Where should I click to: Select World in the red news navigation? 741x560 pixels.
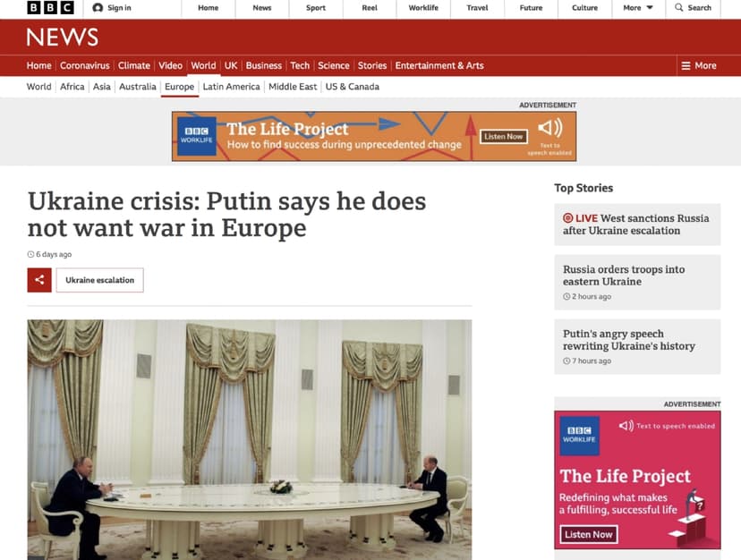coord(203,65)
